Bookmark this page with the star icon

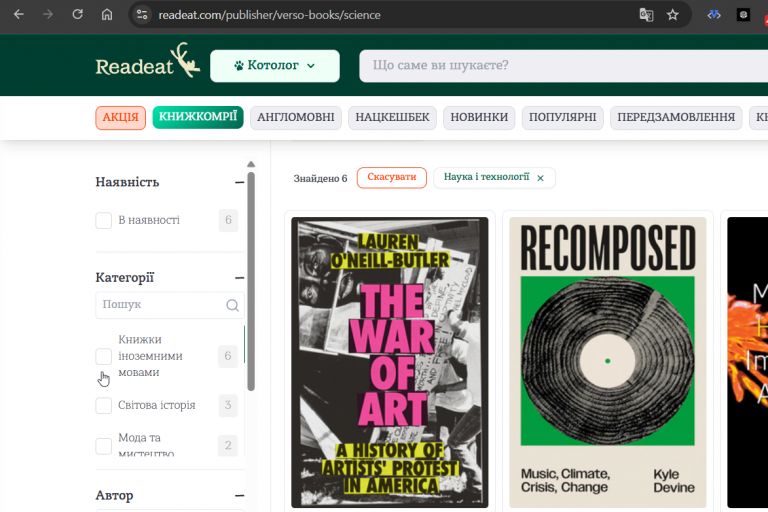672,15
